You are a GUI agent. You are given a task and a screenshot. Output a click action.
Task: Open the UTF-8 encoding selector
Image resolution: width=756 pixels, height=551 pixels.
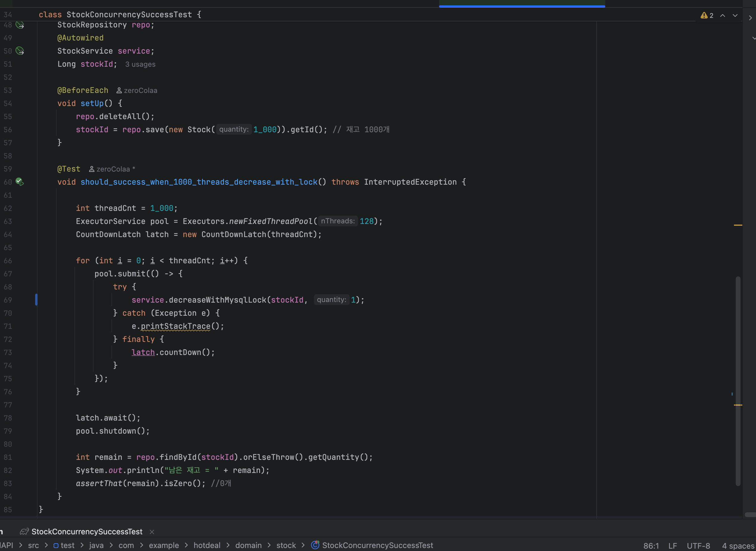pos(698,546)
